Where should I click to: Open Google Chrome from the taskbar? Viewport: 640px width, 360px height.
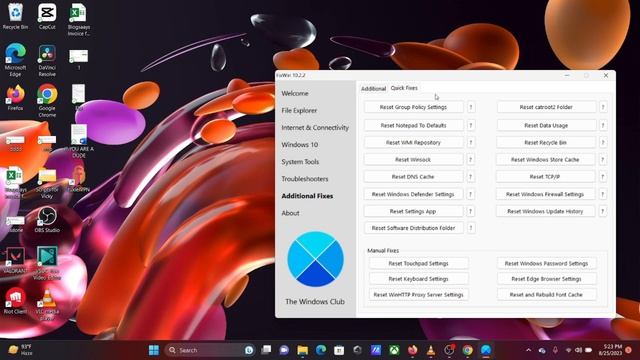467,350
